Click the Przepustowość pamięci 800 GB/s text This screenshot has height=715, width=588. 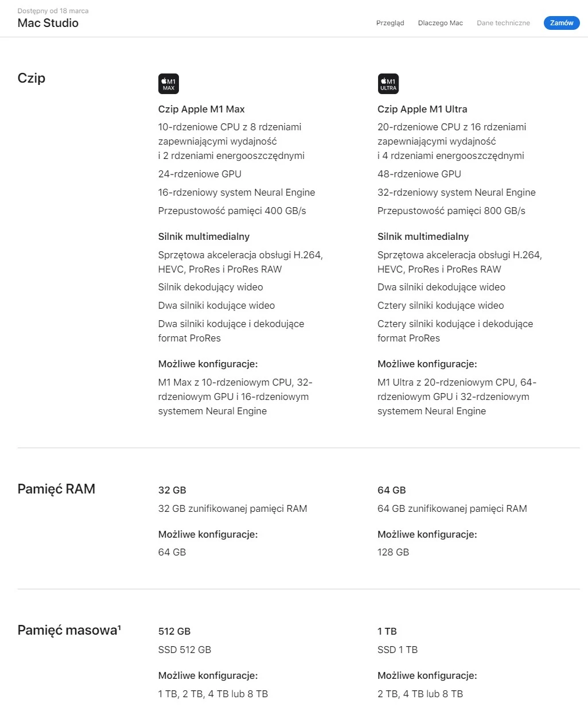(x=451, y=211)
